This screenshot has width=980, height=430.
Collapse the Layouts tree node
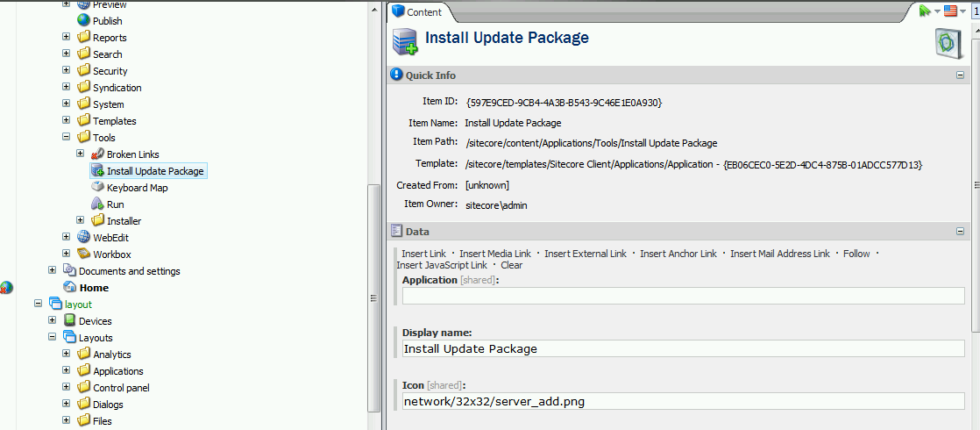click(53, 337)
